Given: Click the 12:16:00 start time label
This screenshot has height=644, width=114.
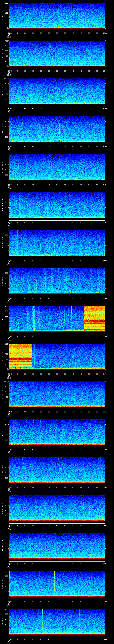Looking at the screenshot, I should [x=9, y=109].
